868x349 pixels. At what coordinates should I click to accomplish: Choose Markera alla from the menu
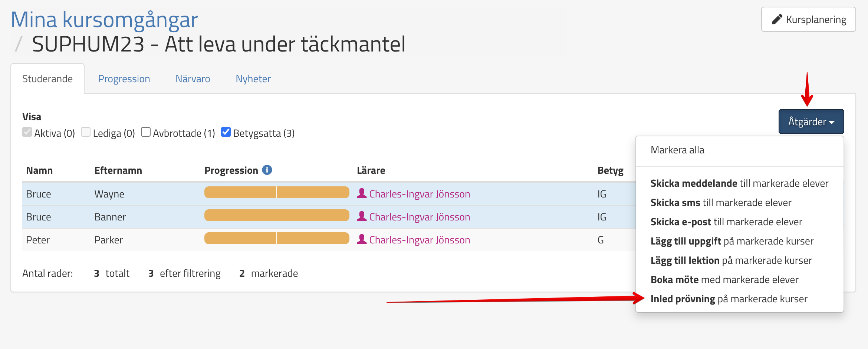(x=677, y=150)
